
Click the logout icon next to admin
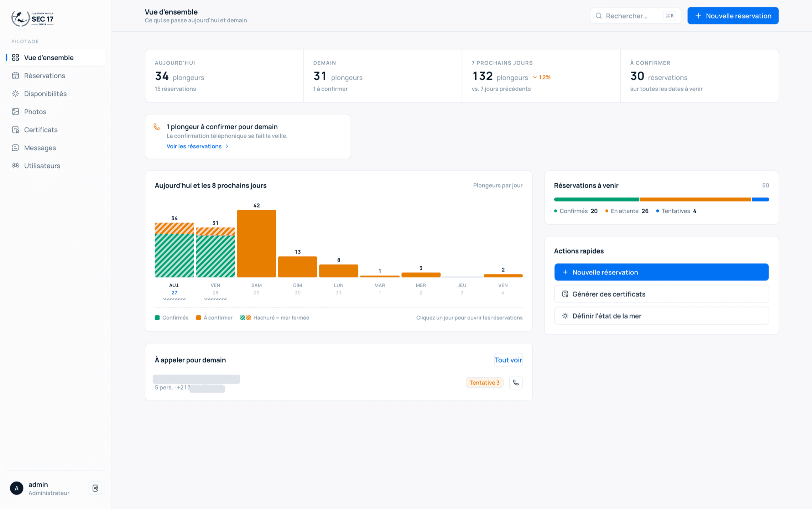95,488
